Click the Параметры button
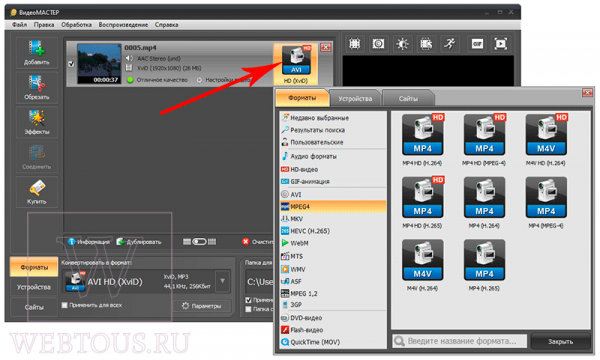 coord(202,306)
